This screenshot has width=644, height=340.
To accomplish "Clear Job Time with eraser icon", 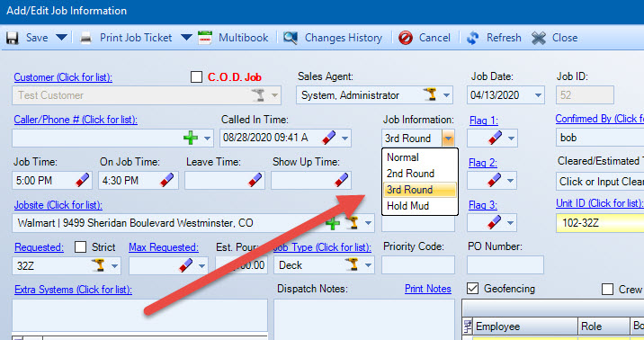I will (83, 180).
